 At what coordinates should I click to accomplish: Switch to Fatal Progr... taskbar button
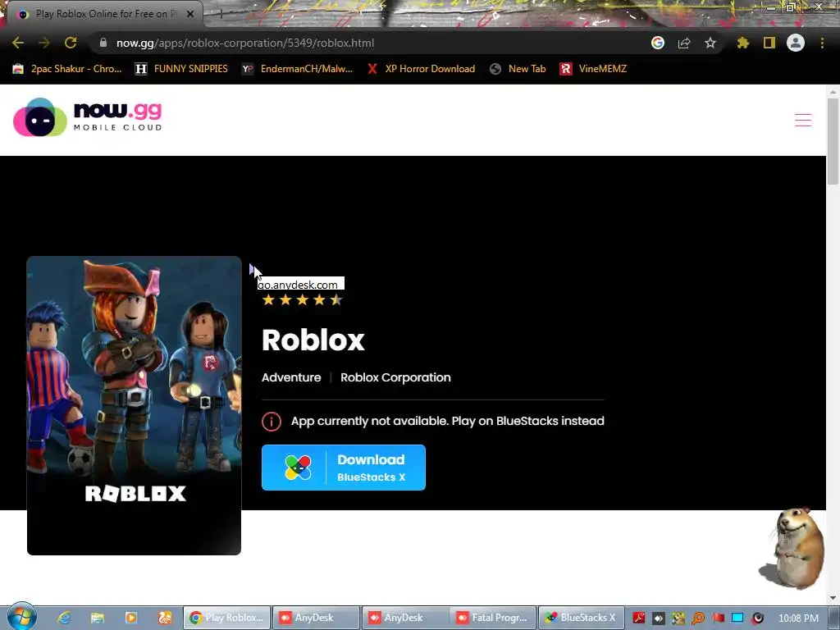tap(493, 618)
